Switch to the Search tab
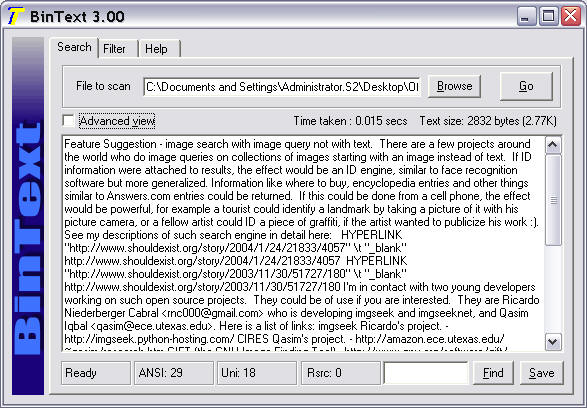The width and height of the screenshot is (587, 408). click(x=74, y=47)
